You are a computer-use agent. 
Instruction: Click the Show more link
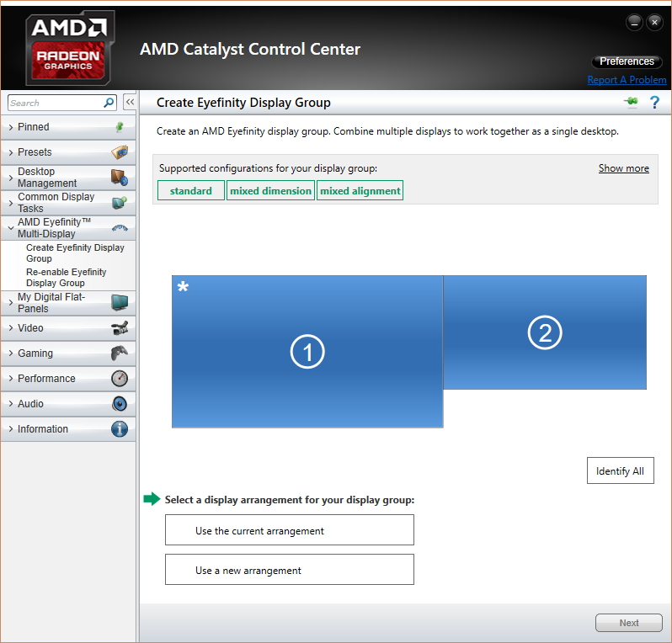click(623, 168)
